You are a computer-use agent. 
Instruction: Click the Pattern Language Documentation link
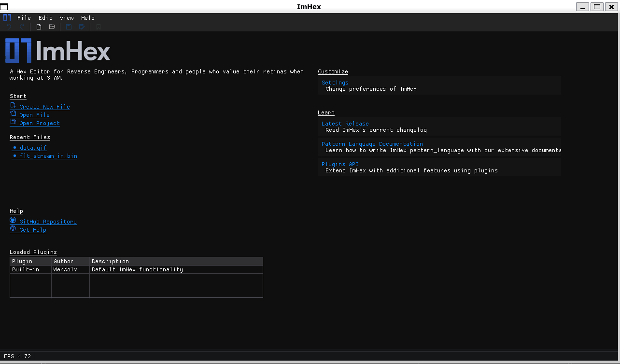372,143
